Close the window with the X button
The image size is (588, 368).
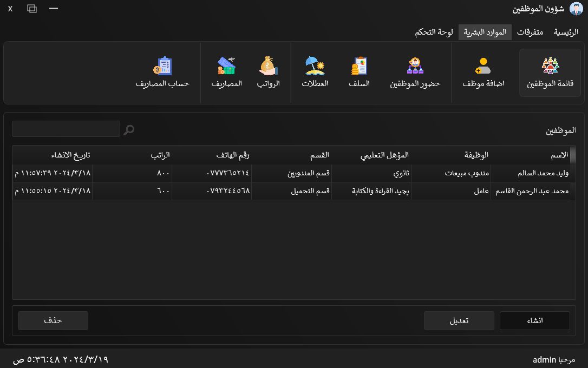coord(10,8)
